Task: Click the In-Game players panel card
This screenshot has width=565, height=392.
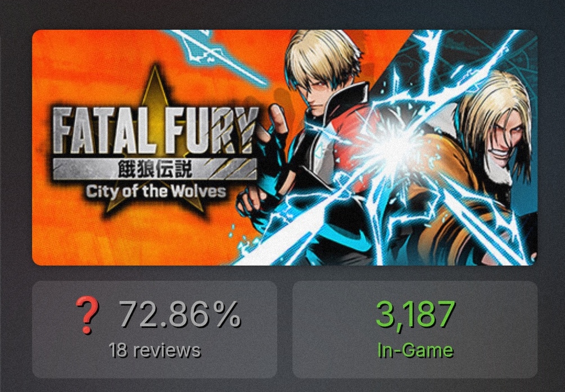Action: (415, 329)
